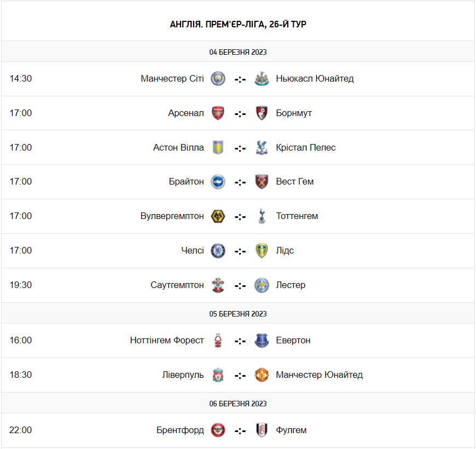Click the Arsenal club crest
476x449 pixels.
coord(218,113)
